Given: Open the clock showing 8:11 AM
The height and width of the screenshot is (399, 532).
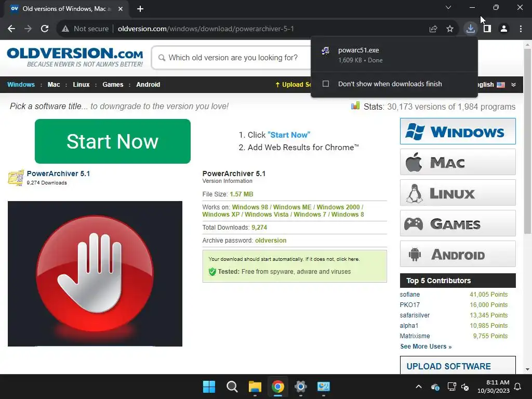Looking at the screenshot, I should [x=494, y=387].
